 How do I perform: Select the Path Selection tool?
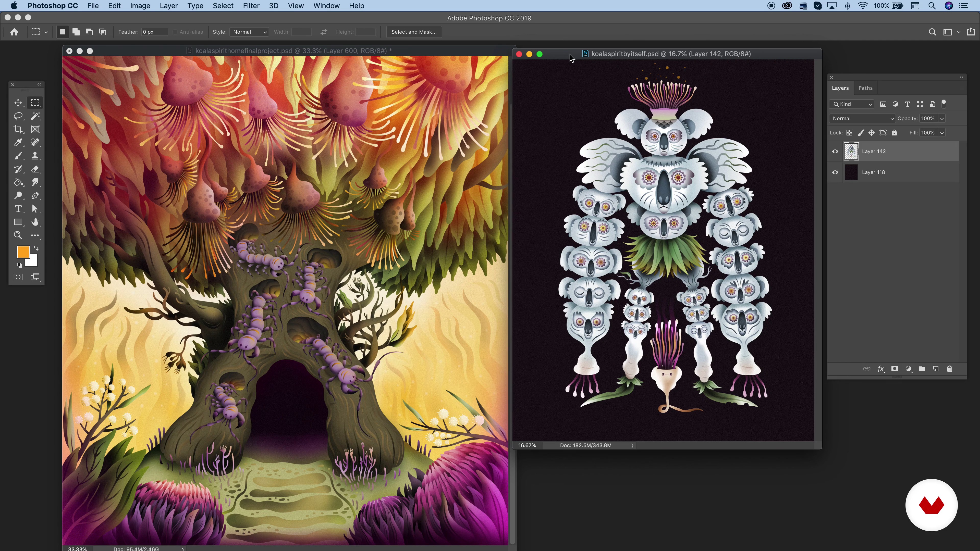pyautogui.click(x=35, y=209)
